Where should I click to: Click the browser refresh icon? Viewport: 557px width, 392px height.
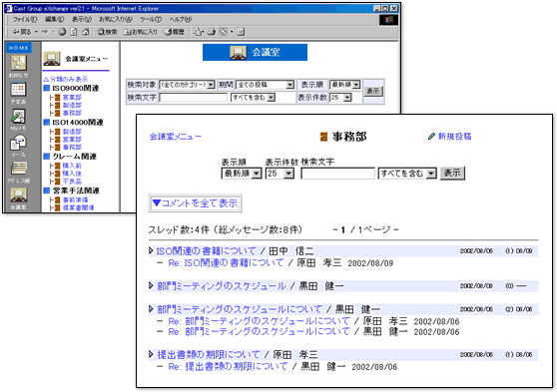click(74, 32)
